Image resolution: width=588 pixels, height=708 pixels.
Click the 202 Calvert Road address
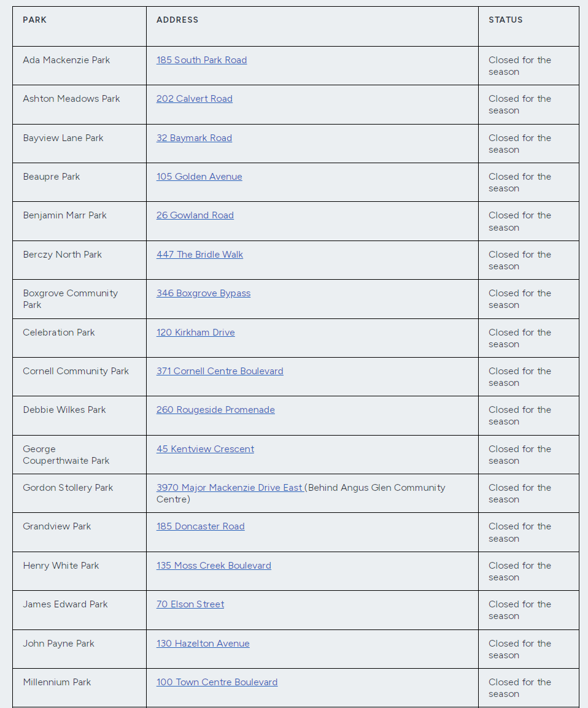(x=194, y=99)
